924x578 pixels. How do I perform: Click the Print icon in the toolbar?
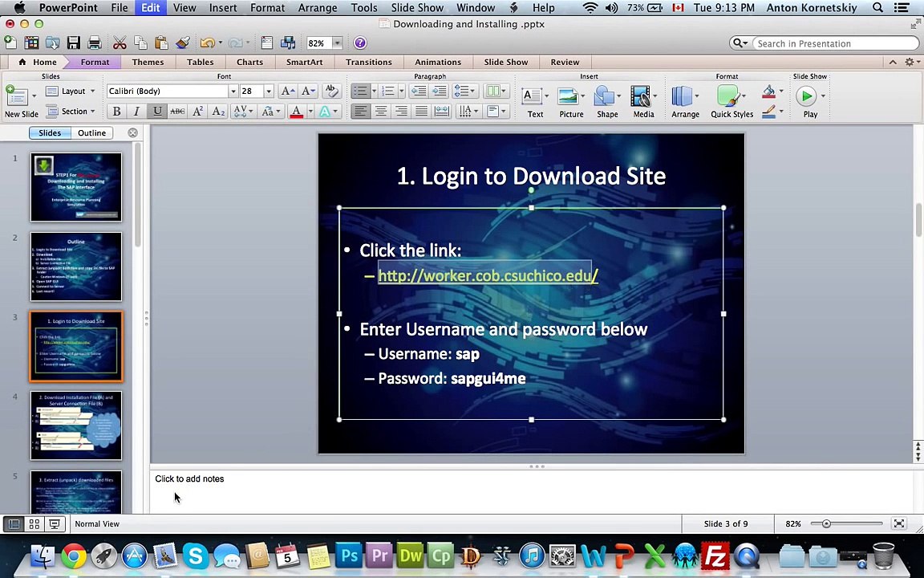pos(95,43)
